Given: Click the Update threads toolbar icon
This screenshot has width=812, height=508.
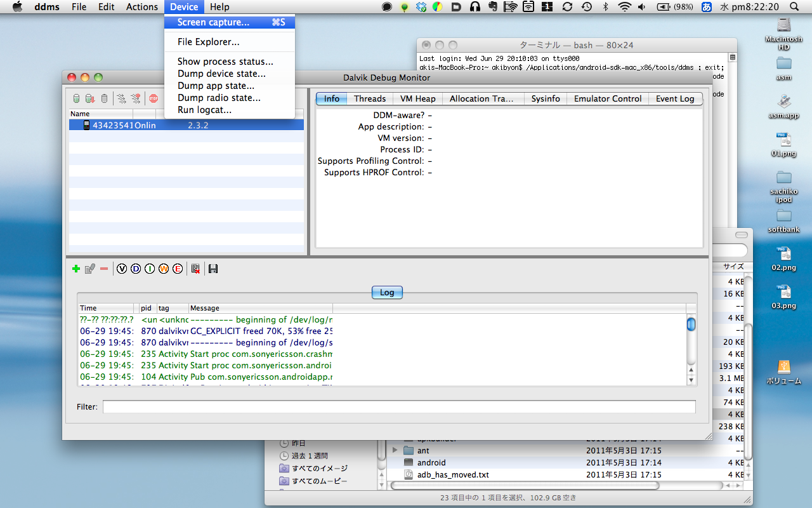Looking at the screenshot, I should pyautogui.click(x=121, y=98).
